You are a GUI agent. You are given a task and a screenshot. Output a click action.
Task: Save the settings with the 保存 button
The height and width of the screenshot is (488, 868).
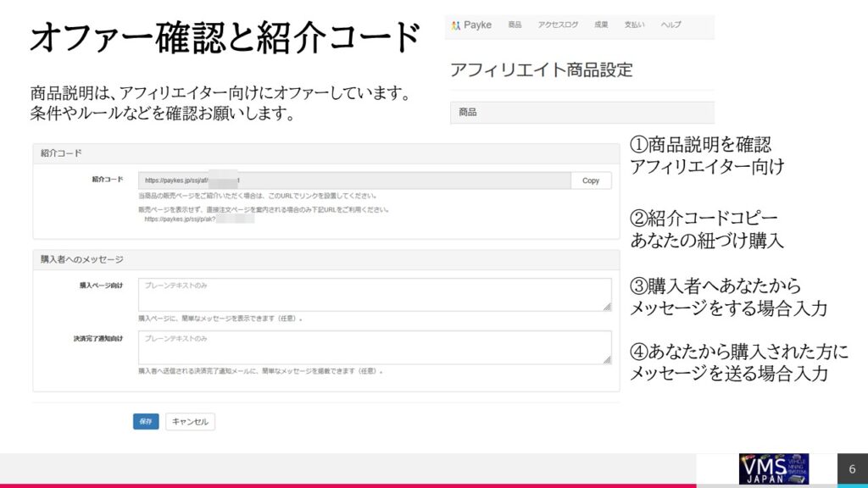(x=146, y=421)
